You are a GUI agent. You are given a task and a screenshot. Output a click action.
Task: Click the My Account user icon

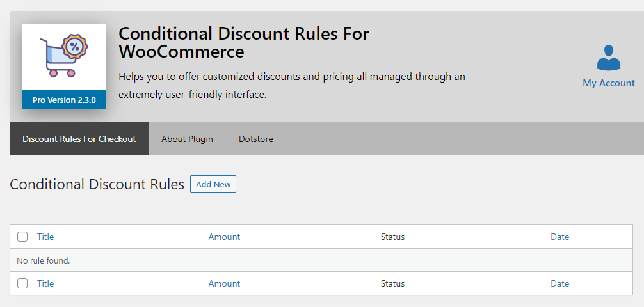click(x=608, y=58)
